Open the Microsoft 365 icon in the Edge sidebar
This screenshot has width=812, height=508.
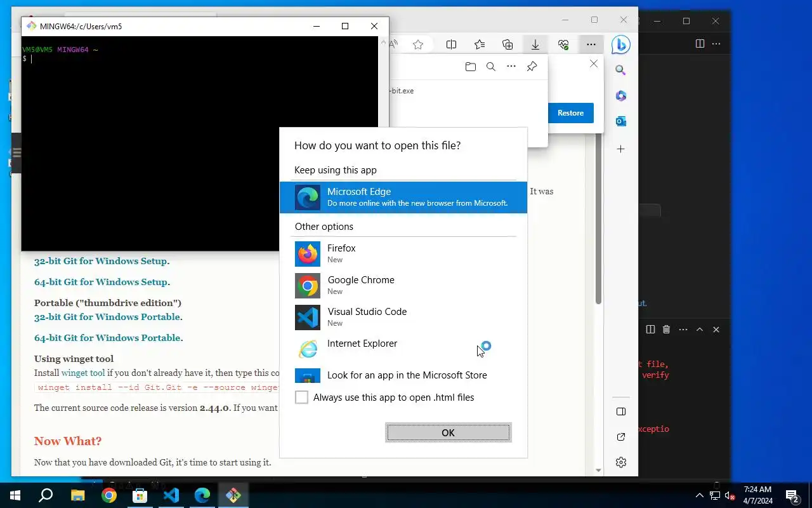pos(620,95)
